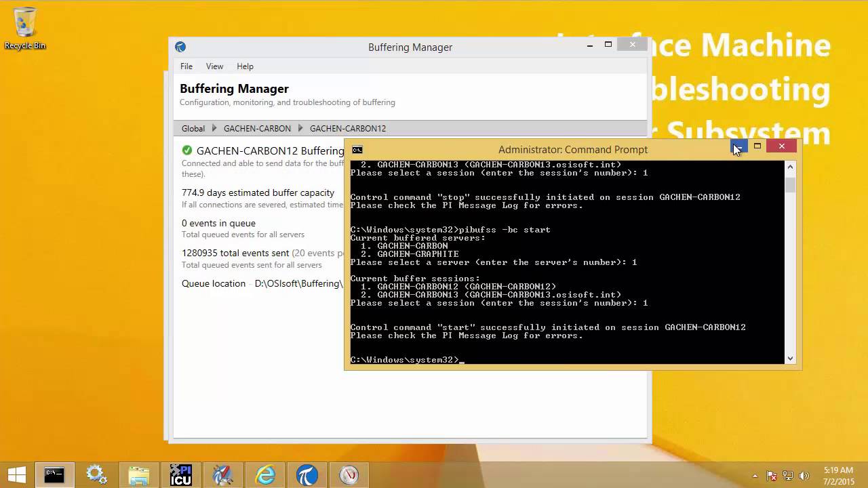
Task: Open the volume speaker tray icon
Action: click(804, 476)
